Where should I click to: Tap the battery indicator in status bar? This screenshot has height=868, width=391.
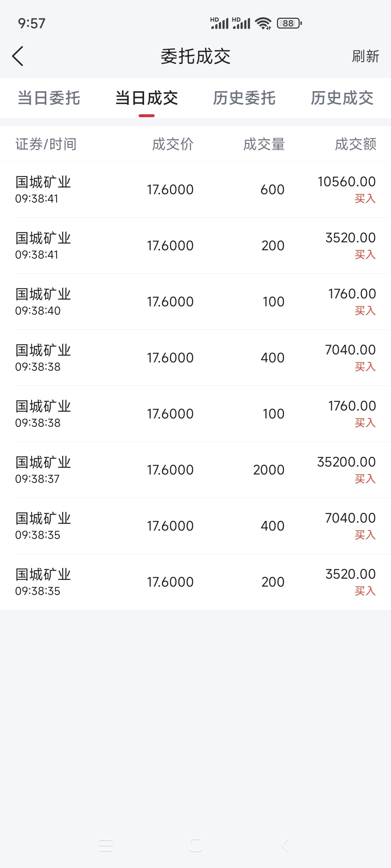click(x=289, y=24)
